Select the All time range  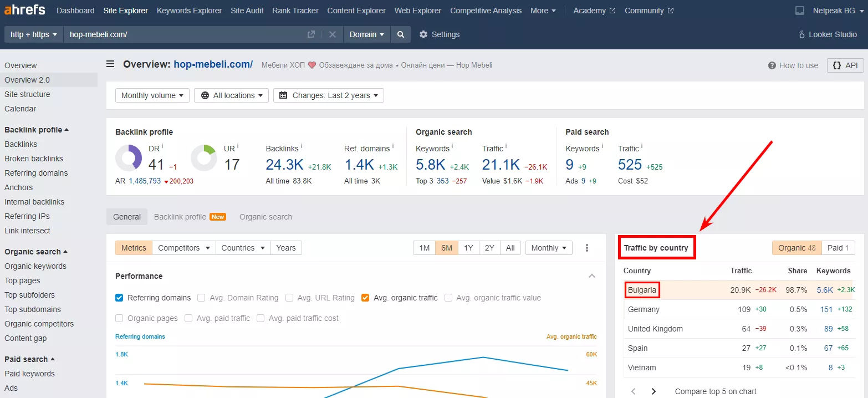point(510,248)
